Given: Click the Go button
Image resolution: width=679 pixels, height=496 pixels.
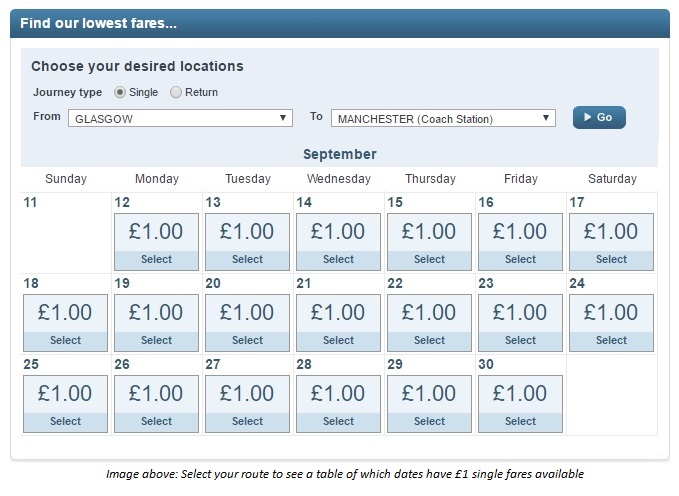Looking at the screenshot, I should (599, 117).
